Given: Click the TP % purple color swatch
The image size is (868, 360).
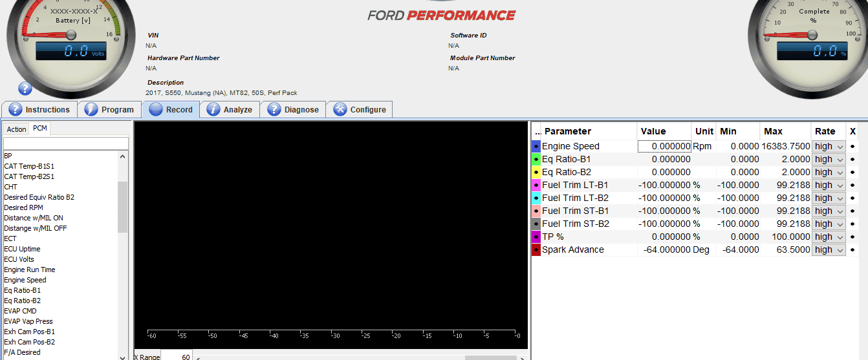Looking at the screenshot, I should tap(536, 237).
